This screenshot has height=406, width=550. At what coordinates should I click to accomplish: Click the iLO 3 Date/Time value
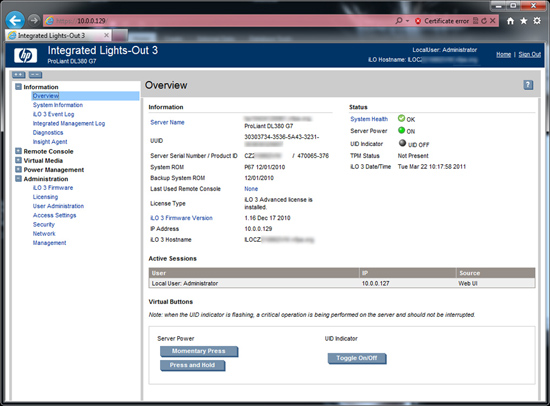coord(432,167)
